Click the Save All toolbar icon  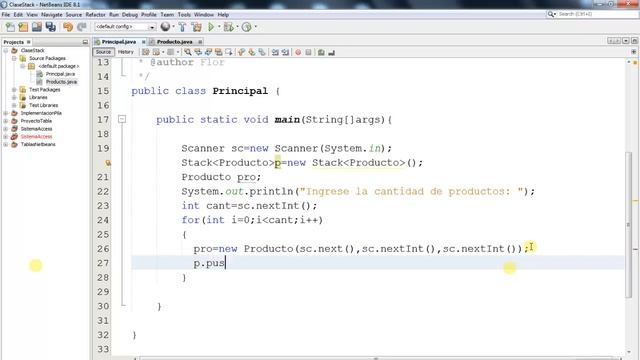point(51,27)
